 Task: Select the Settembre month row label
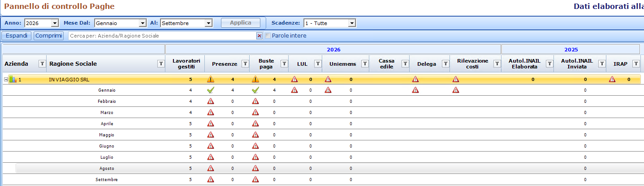pyautogui.click(x=107, y=179)
